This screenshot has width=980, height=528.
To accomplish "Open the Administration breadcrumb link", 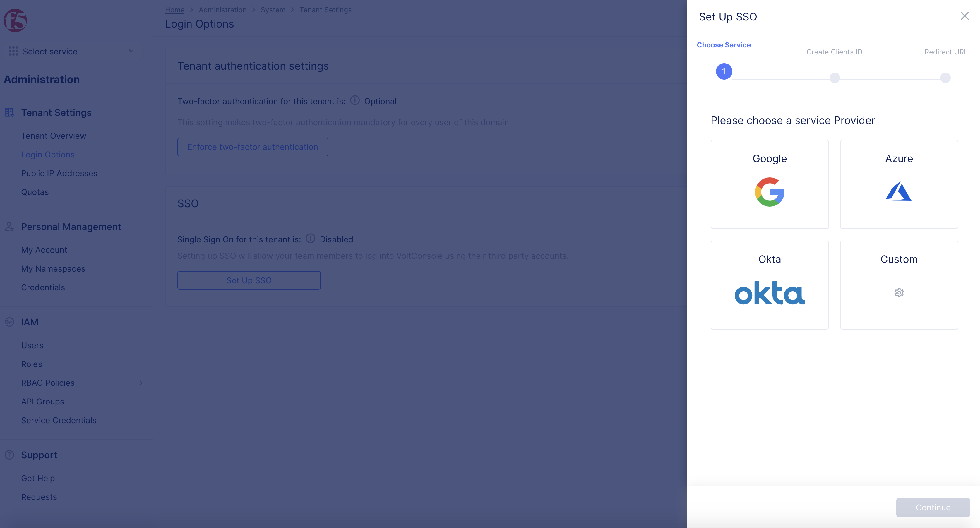I will point(222,9).
